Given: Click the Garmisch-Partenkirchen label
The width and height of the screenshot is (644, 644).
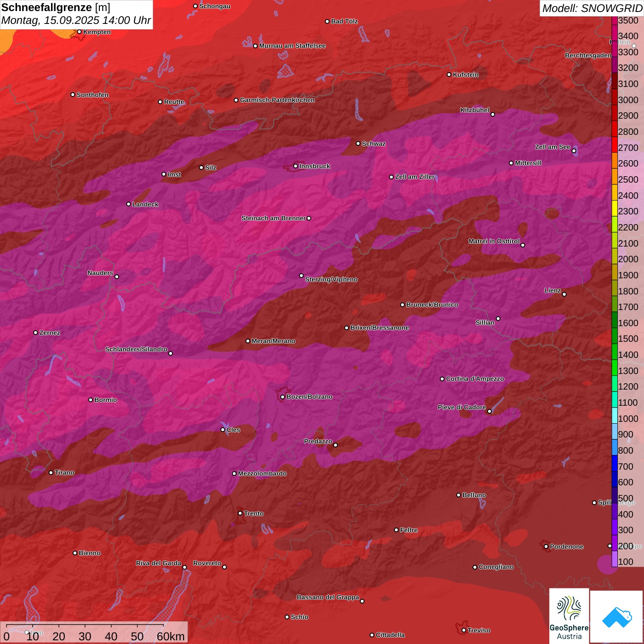Looking at the screenshot, I should [277, 100].
